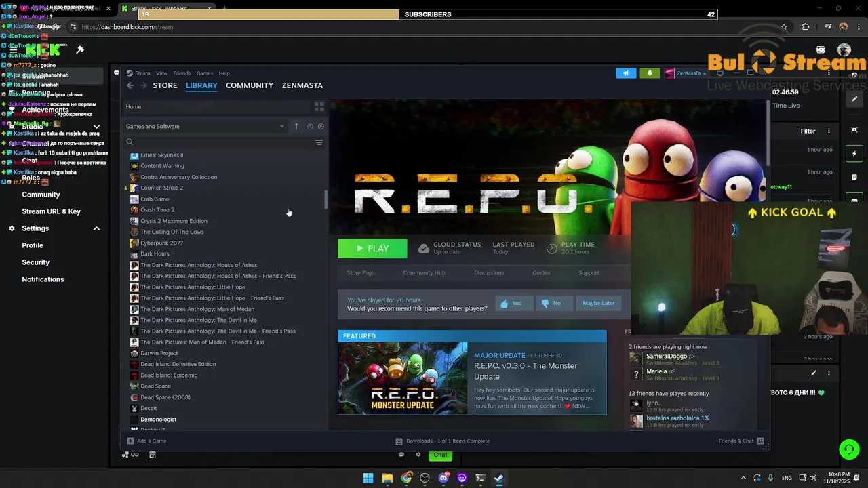Select Demonologist in the game list

point(158,420)
